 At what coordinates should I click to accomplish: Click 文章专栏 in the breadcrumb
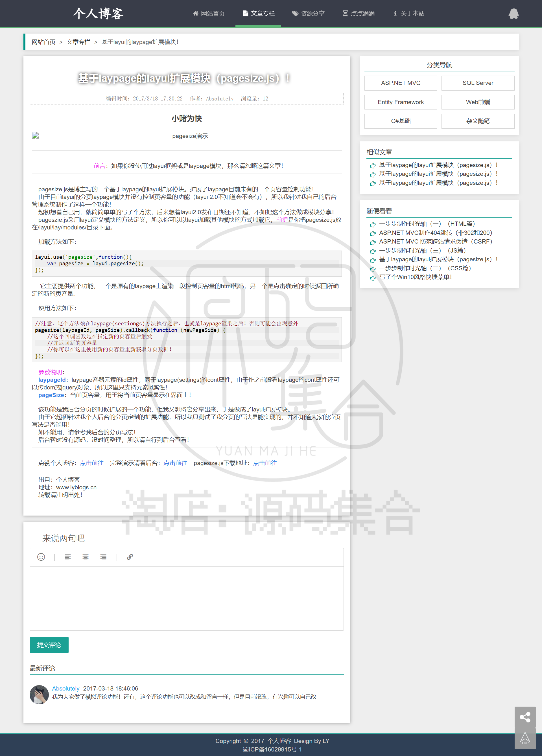point(78,42)
